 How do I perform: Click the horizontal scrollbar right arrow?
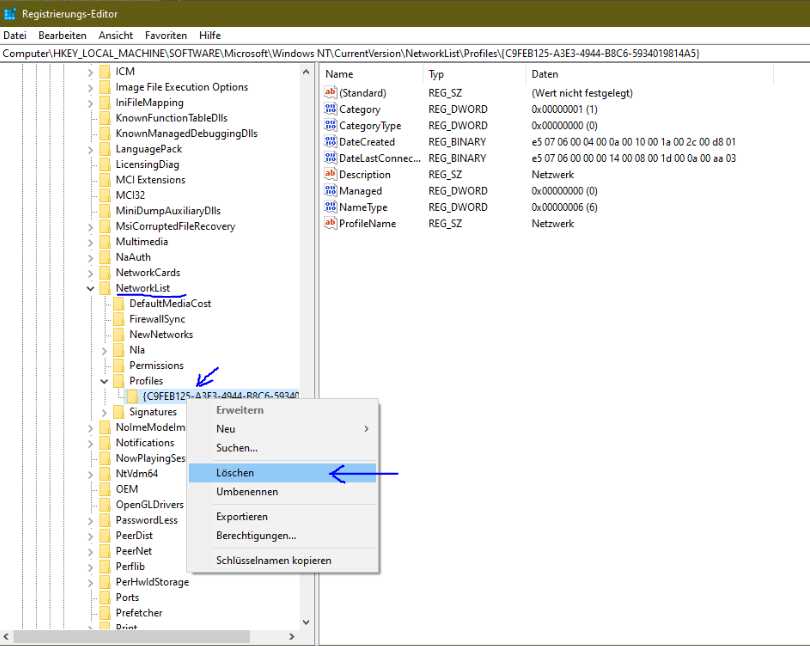(292, 636)
